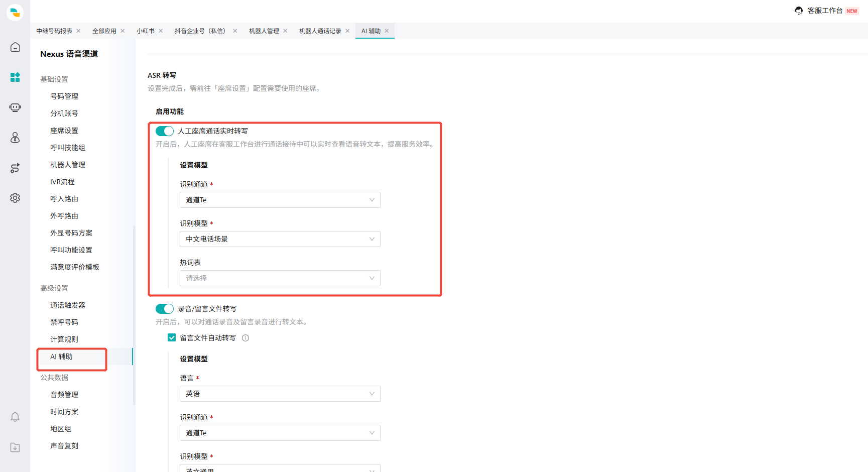Image resolution: width=868 pixels, height=472 pixels.
Task: Open 呼叫技能组 in the side menu
Action: point(68,148)
